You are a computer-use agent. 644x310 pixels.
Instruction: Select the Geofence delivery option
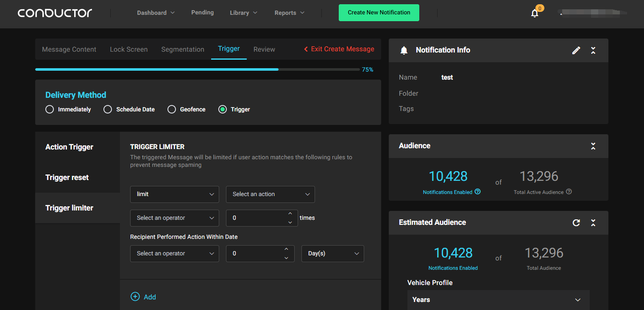tap(172, 109)
